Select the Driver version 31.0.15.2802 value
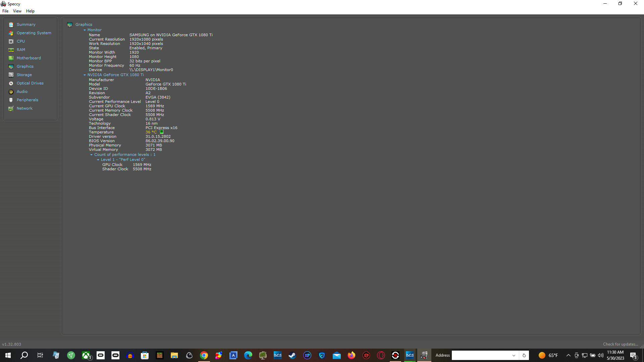Screen dimensions: 644x362 [x=158, y=136]
